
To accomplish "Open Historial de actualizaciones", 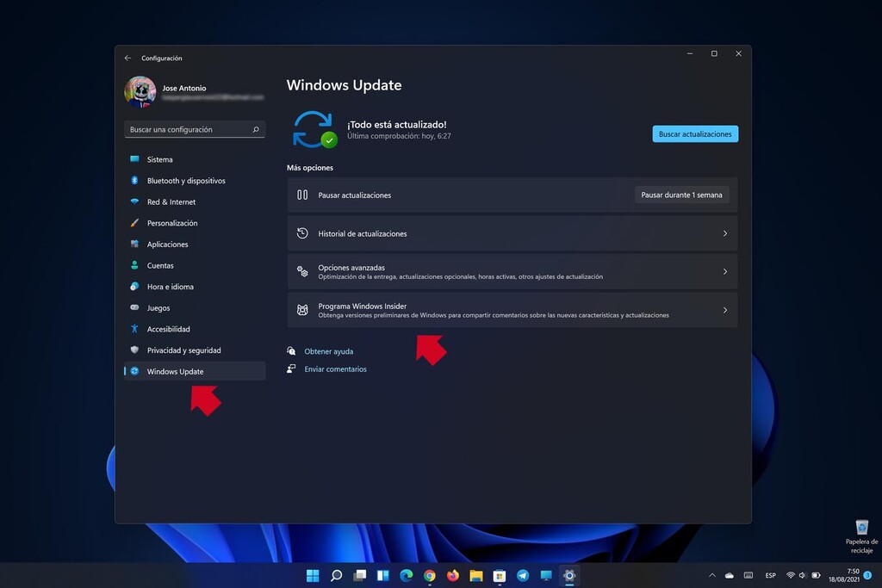I will [x=512, y=233].
